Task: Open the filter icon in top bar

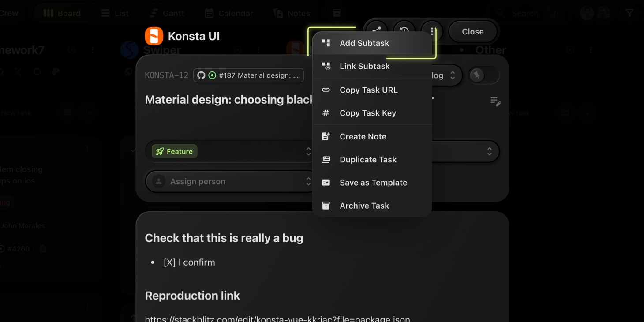Action: [629, 13]
